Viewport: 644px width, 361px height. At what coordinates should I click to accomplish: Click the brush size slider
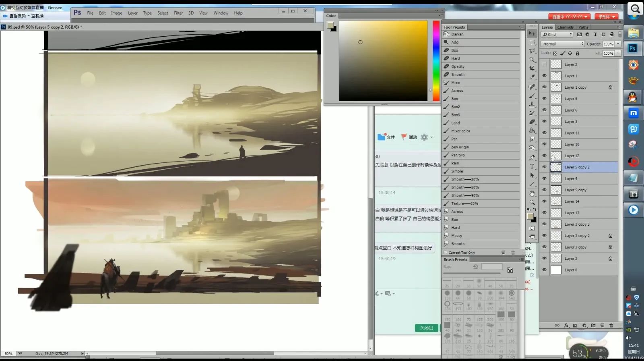472,274
